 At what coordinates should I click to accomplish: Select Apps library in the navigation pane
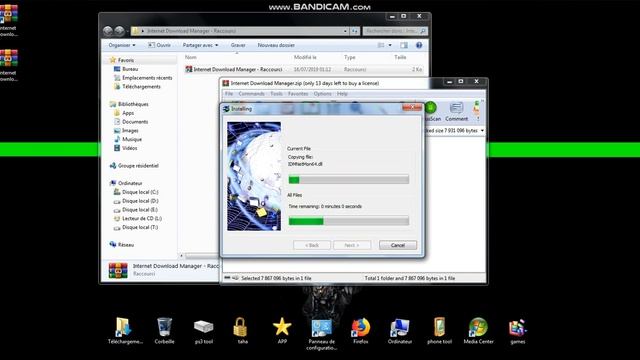[x=128, y=113]
